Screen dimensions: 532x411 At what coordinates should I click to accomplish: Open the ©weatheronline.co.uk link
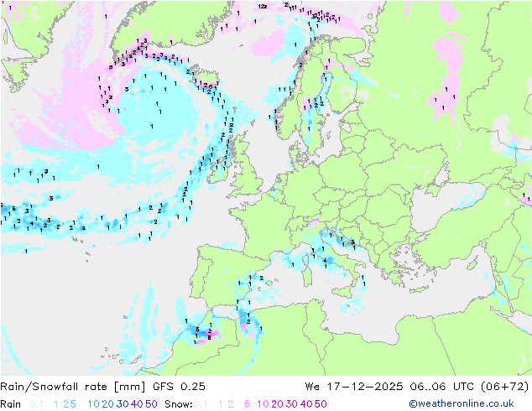coord(462,404)
